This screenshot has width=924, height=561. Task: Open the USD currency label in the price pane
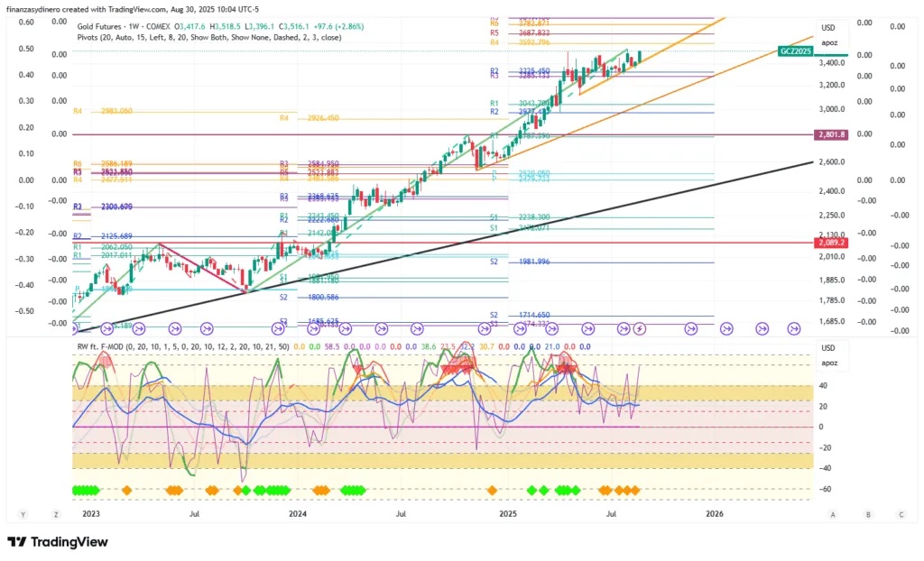[828, 28]
